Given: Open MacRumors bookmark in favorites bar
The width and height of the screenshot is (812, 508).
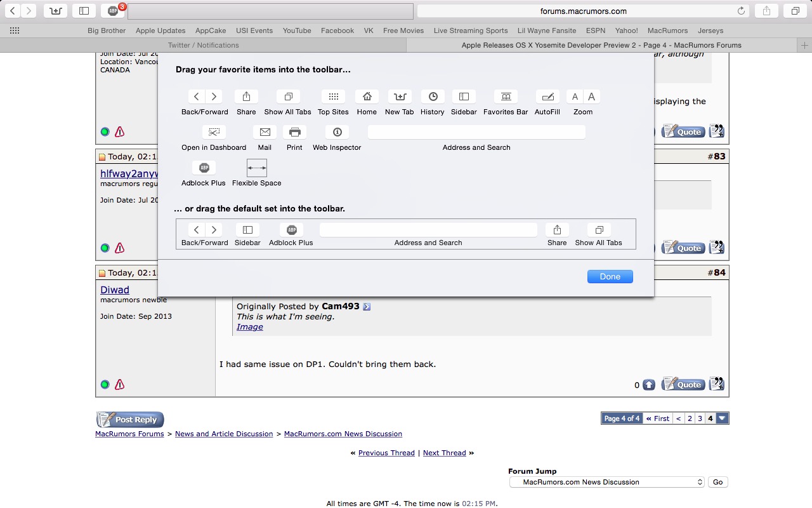Looking at the screenshot, I should click(x=667, y=30).
